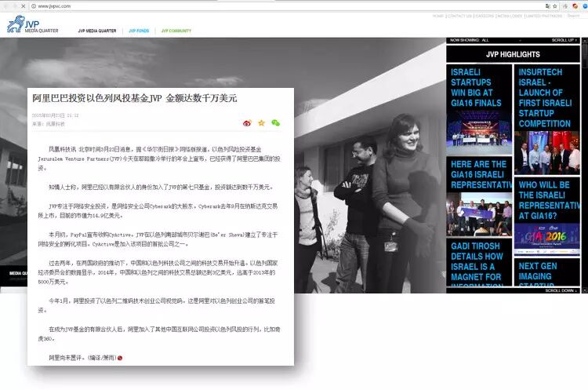Share the article via green WeChat icon

click(276, 122)
